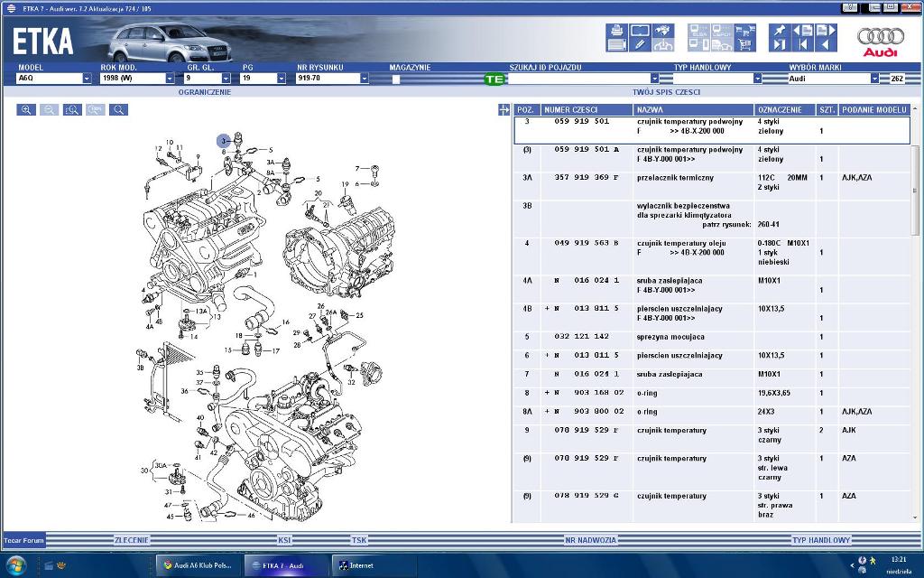This screenshot has width=924, height=578.
Task: Select the zoom-region magnifier tool
Action: pyautogui.click(x=72, y=109)
